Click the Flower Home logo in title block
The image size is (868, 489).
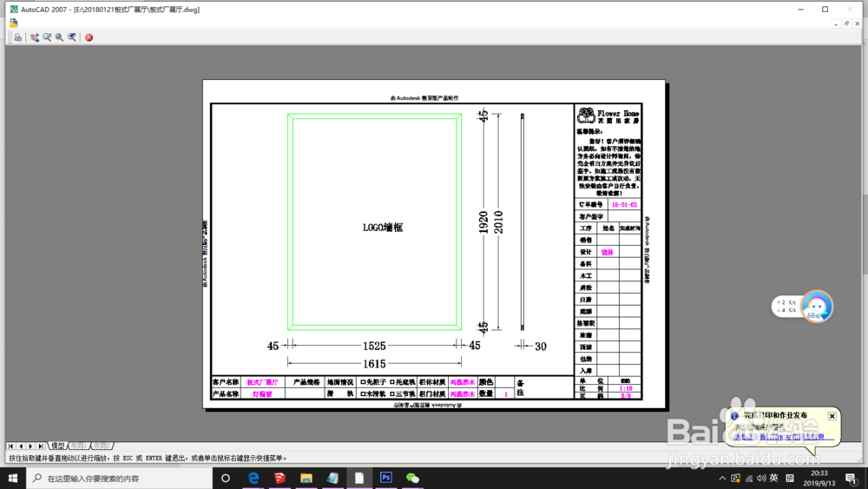pos(608,116)
